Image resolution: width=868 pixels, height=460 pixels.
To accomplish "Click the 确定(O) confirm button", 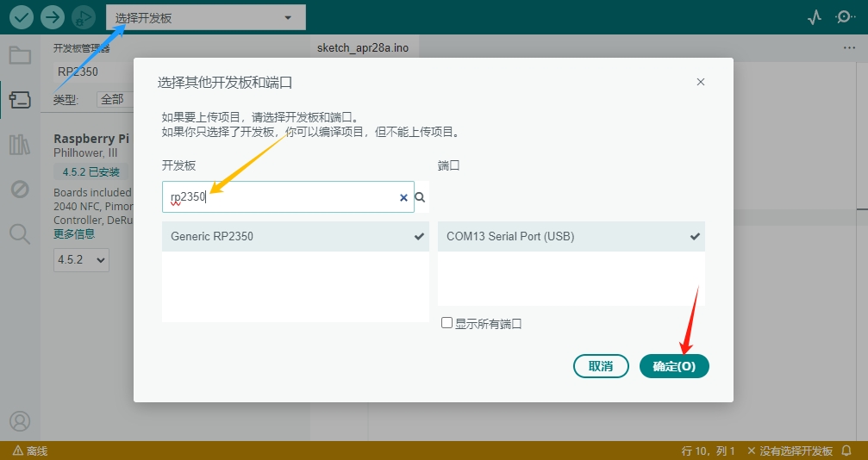I will pos(674,366).
